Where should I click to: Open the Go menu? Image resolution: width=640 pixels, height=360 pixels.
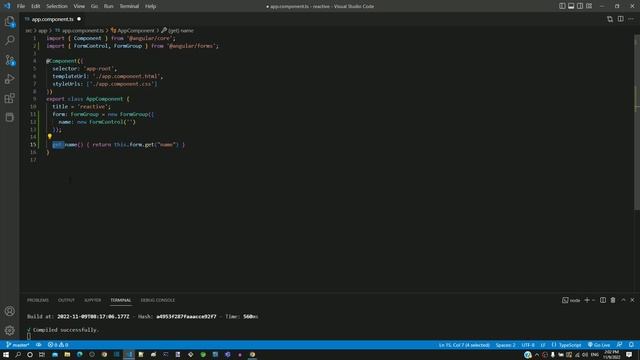[x=94, y=6]
